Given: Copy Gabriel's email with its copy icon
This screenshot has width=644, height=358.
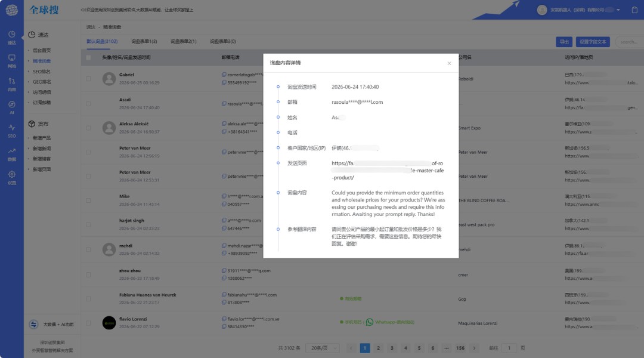Looking at the screenshot, I should [x=224, y=75].
